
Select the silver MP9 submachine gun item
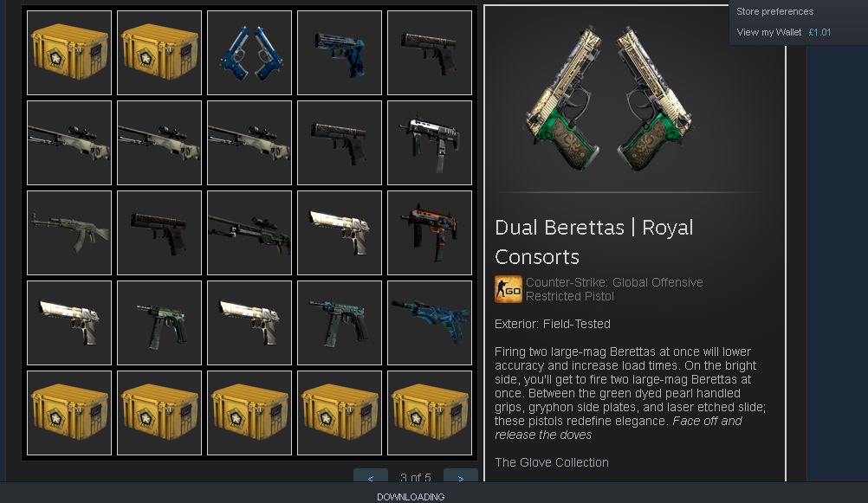430,143
